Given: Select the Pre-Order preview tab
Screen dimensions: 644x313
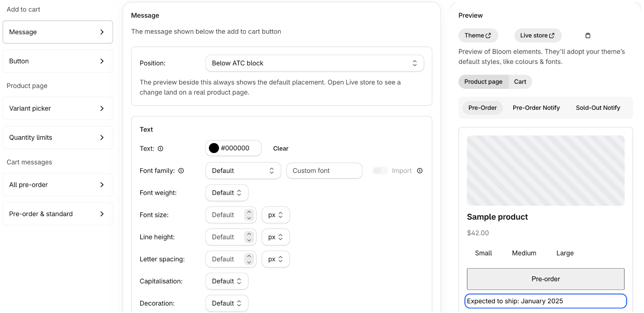Looking at the screenshot, I should click(482, 108).
